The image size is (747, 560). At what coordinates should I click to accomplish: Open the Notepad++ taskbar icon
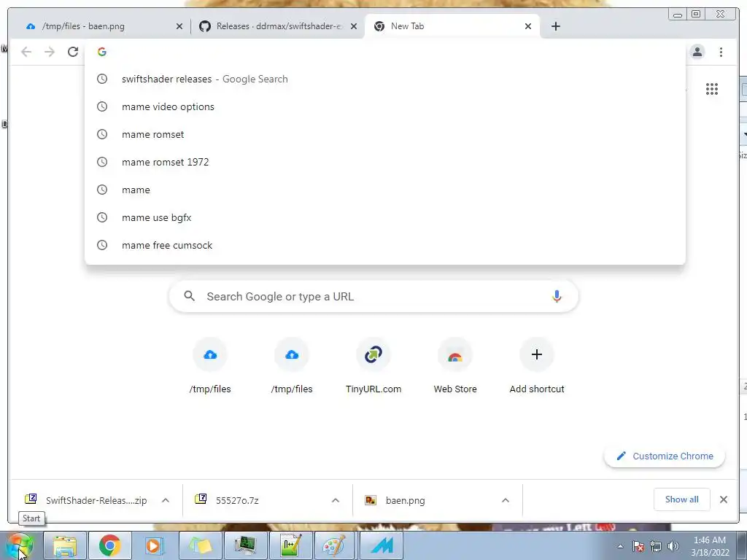[x=290, y=545]
